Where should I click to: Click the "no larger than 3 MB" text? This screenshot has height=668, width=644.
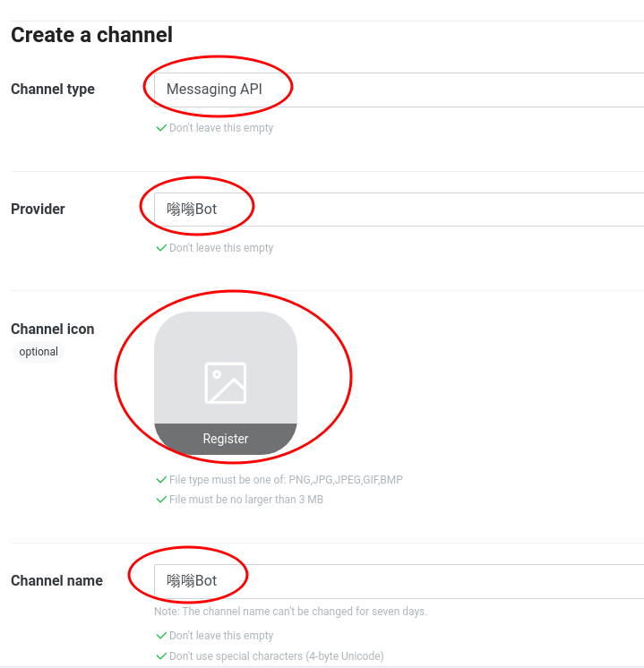click(x=246, y=500)
